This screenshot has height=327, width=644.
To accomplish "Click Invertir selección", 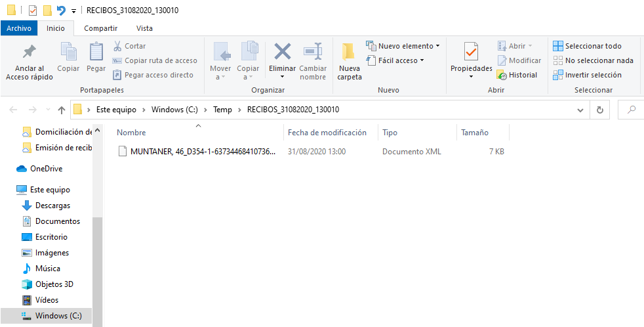I will click(x=588, y=75).
